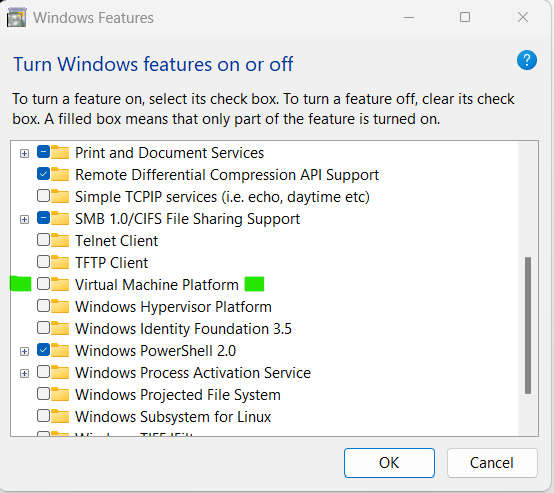Click the Windows Features title bar icon

[16, 18]
